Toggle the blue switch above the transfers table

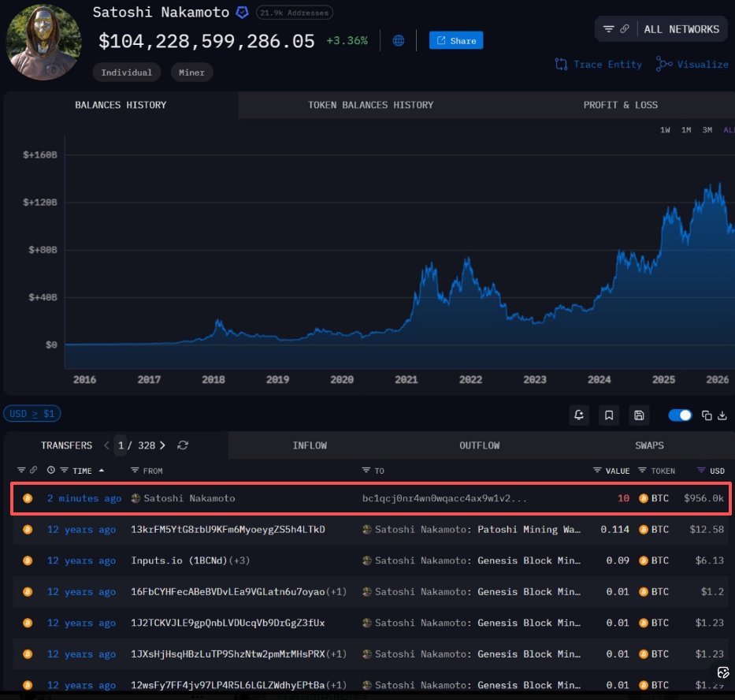[680, 415]
